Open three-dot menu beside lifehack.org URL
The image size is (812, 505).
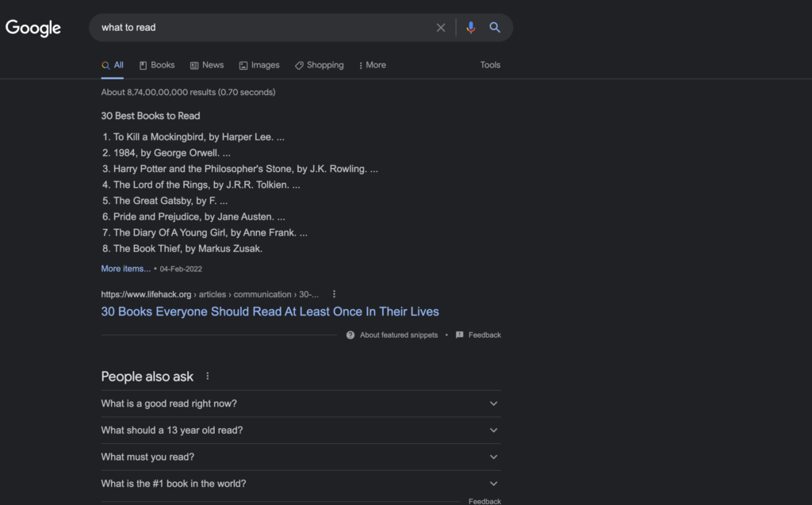pos(334,294)
